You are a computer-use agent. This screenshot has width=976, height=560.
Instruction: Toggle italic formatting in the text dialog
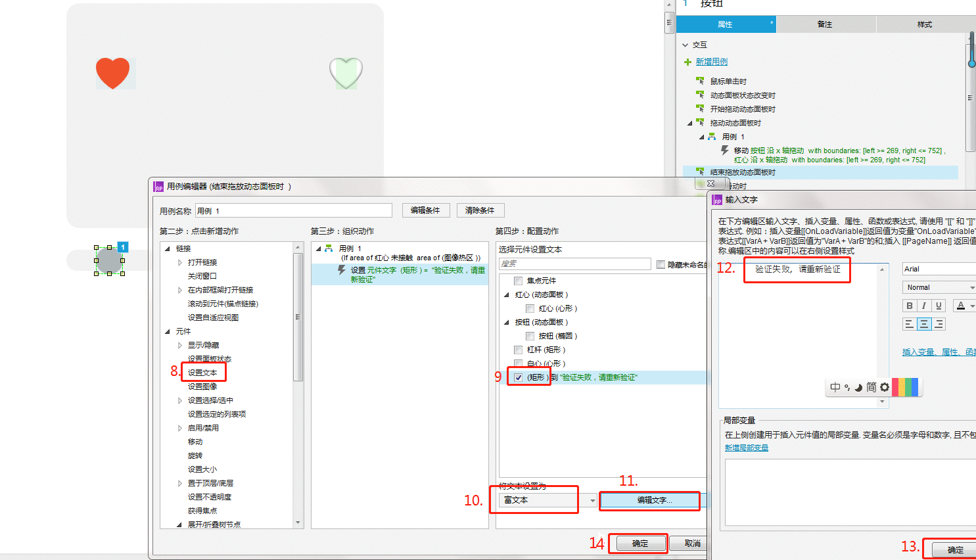coord(924,306)
